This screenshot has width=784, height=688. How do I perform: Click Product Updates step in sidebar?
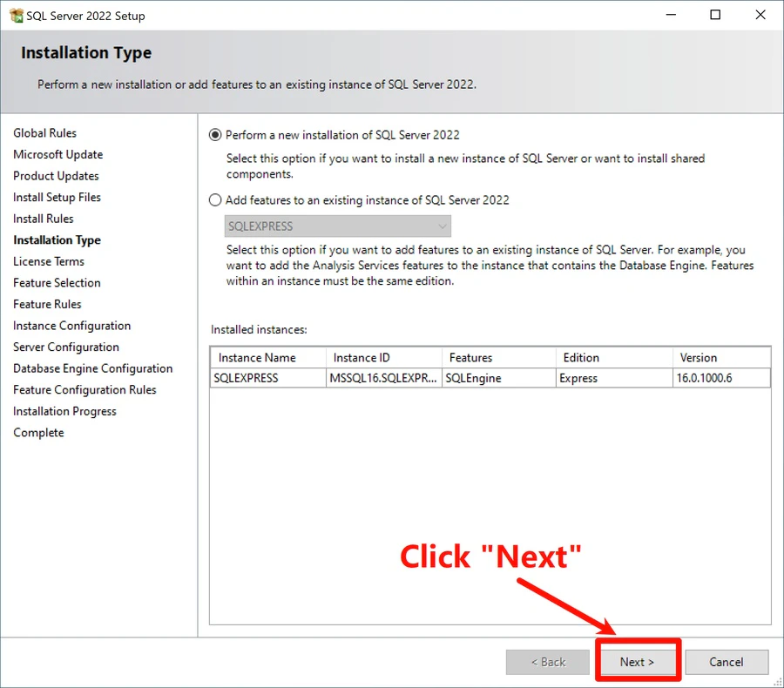[x=56, y=176]
